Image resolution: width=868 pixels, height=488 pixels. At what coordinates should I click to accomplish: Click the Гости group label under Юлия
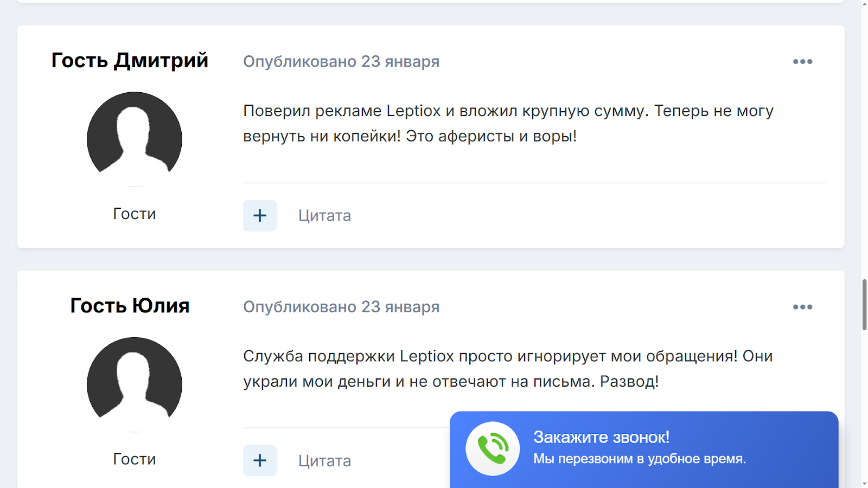(134, 459)
